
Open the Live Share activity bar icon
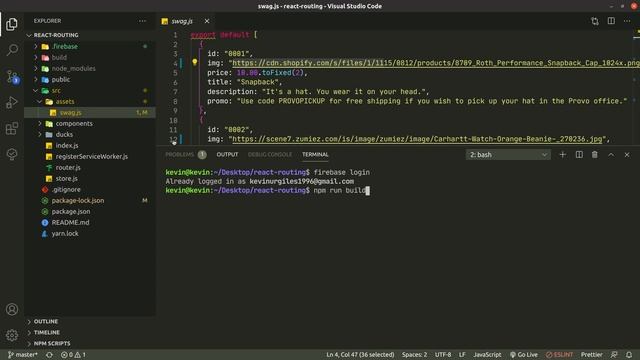[x=12, y=154]
